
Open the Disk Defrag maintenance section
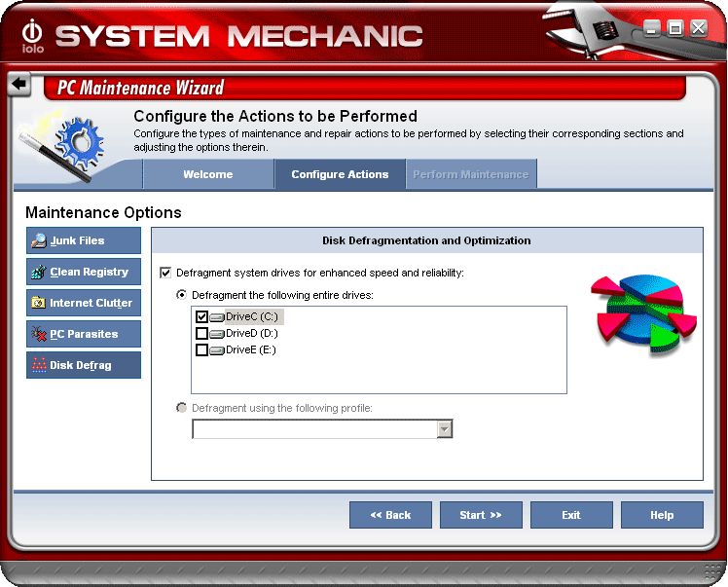(x=84, y=365)
